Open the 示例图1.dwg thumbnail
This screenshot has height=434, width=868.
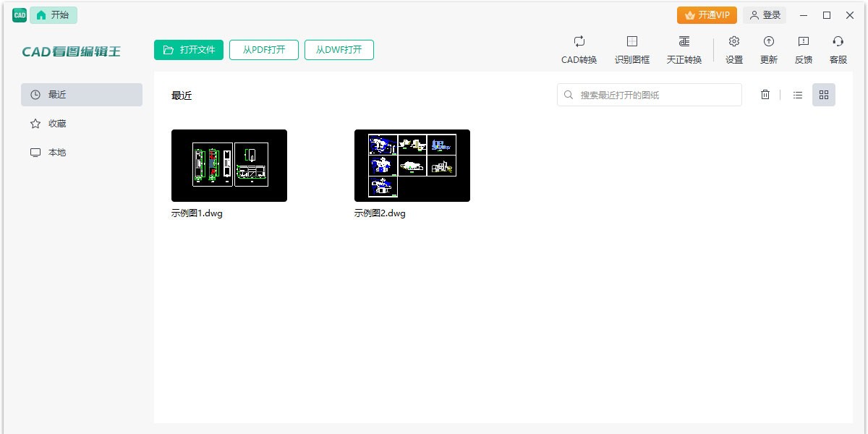tap(229, 166)
